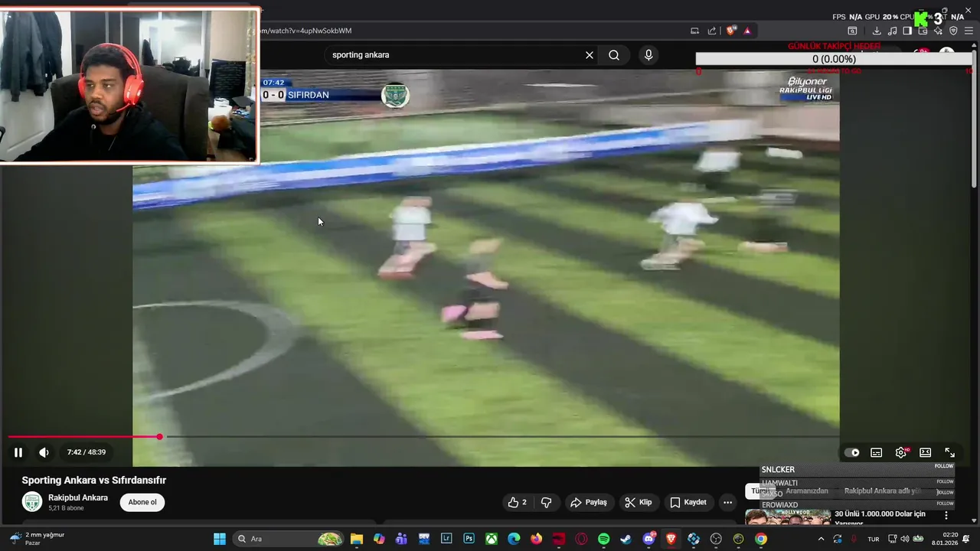Click the video title 'Sporting Ankara vs Sıfırdansıfır'
This screenshot has width=980, height=551.
tap(94, 480)
